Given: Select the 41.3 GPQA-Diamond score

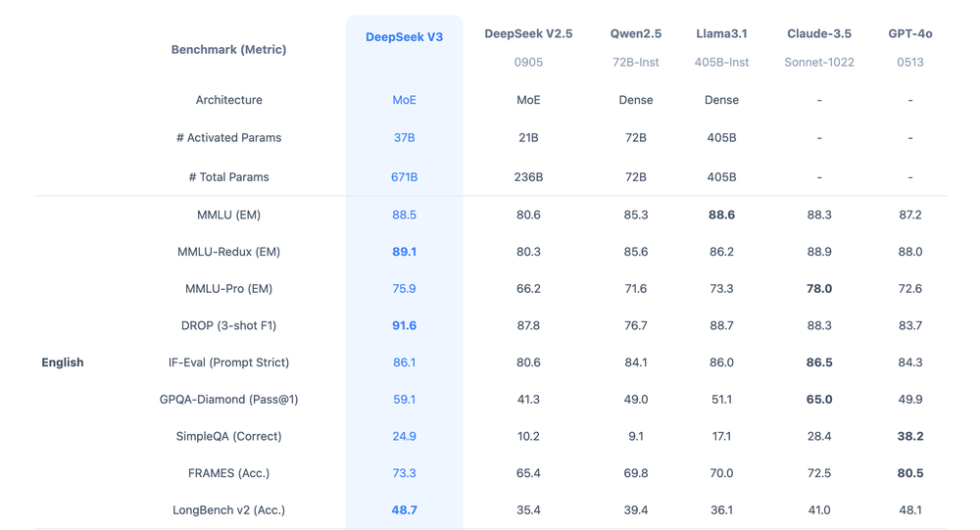Looking at the screenshot, I should [528, 400].
